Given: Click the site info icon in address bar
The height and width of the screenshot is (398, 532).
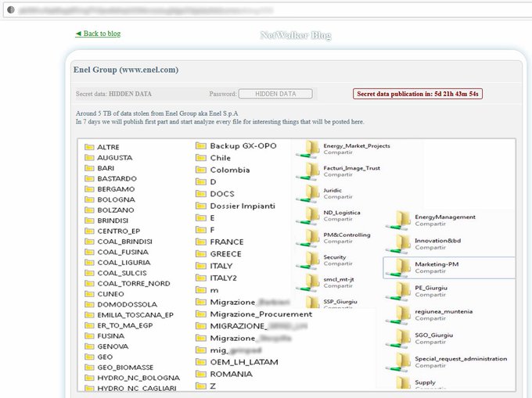Looking at the screenshot, I should pyautogui.click(x=11, y=10).
